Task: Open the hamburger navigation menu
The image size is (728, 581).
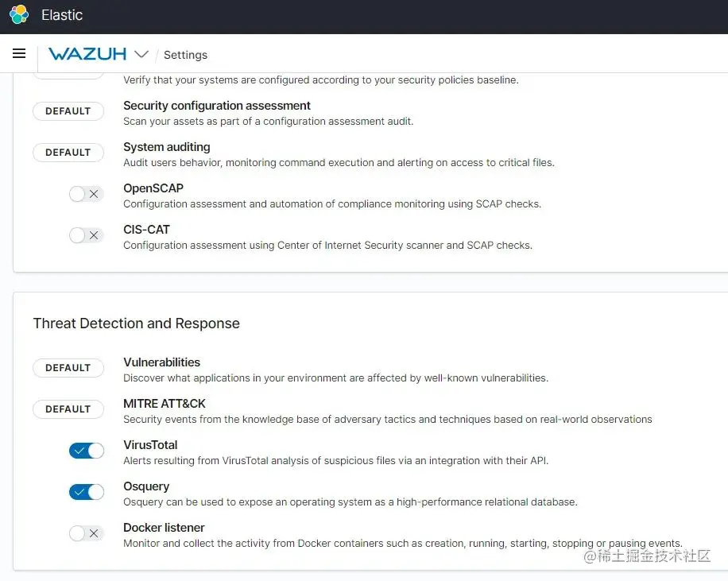Action: [19, 54]
